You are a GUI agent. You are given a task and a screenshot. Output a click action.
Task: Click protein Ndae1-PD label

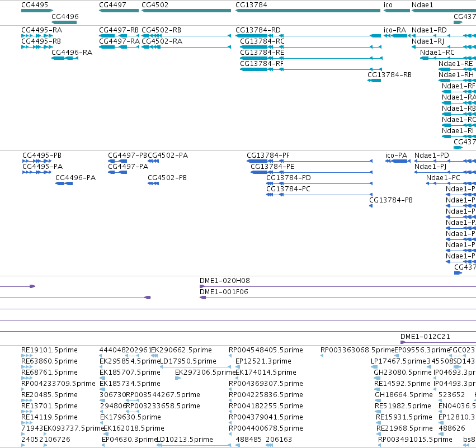click(x=432, y=155)
